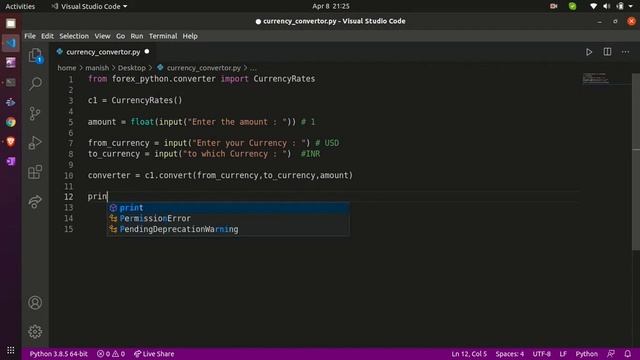The height and width of the screenshot is (360, 640).
Task: Click the feedback icon in status bar
Action: [611, 353]
